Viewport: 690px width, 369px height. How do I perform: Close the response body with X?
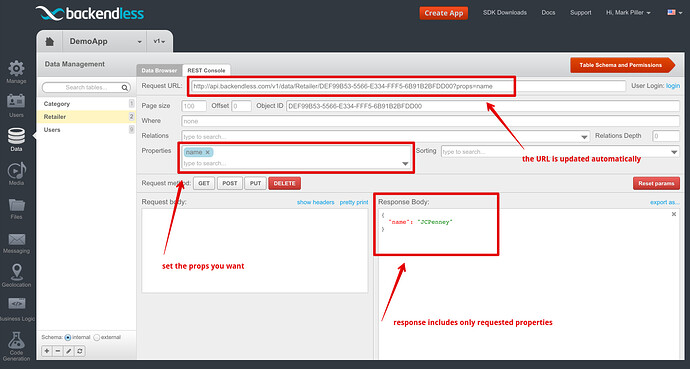pos(674,214)
